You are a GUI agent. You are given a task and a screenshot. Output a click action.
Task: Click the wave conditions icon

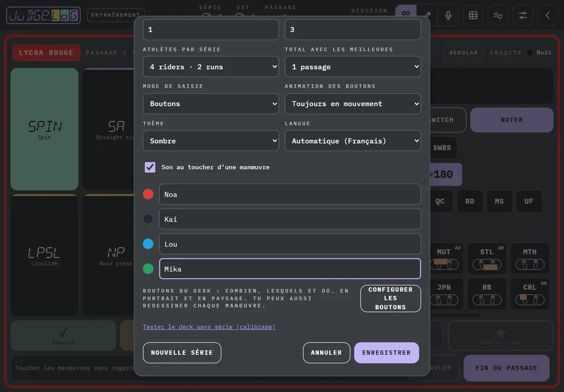pos(498,15)
